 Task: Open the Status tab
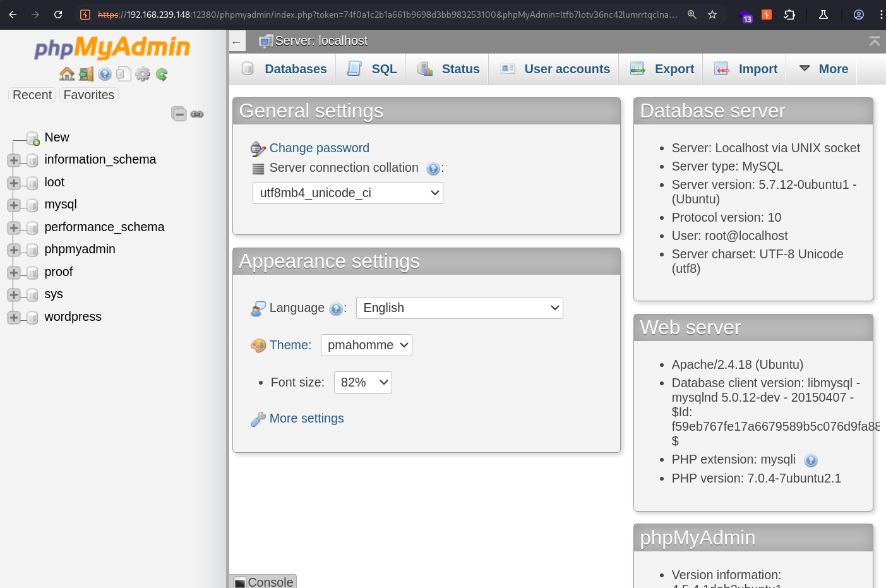point(448,69)
